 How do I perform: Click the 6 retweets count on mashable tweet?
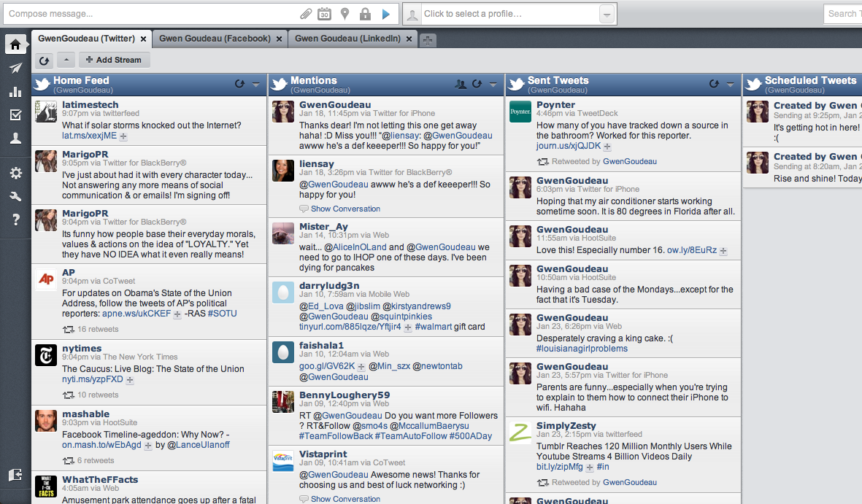[x=96, y=460]
